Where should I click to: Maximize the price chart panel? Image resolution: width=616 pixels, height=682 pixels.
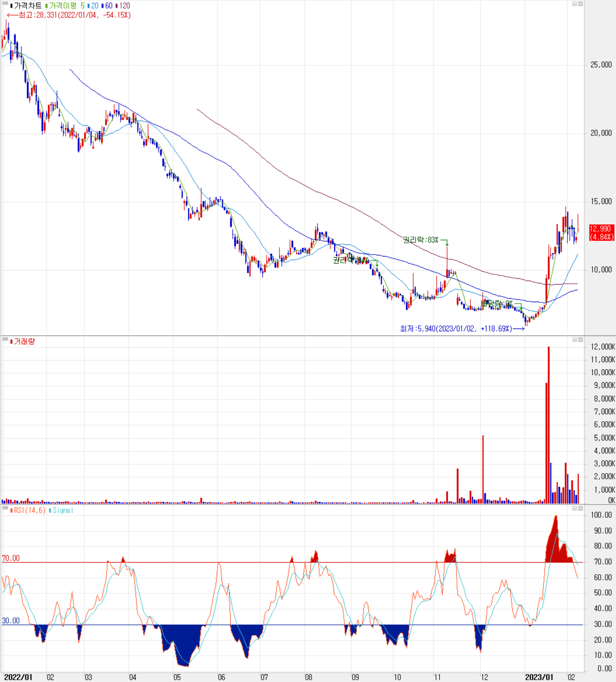click(574, 4)
